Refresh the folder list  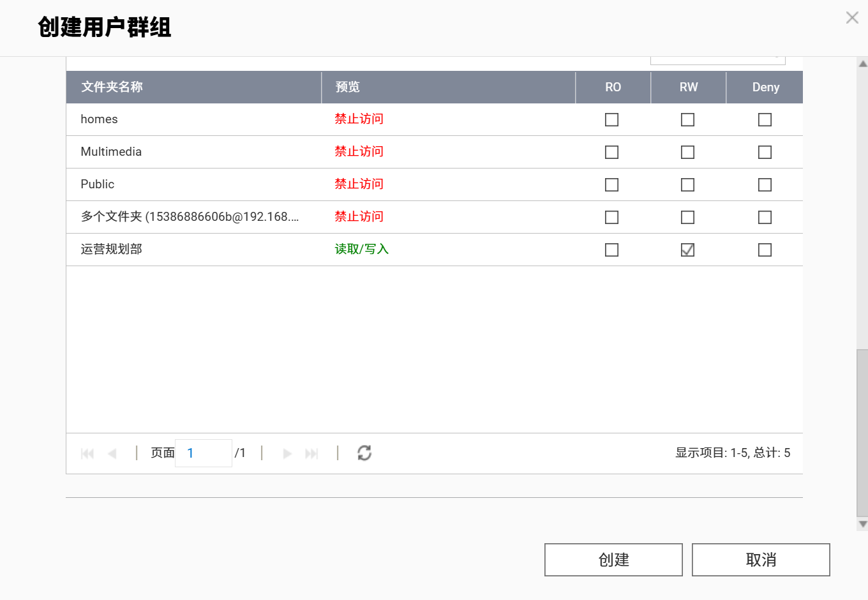click(364, 453)
